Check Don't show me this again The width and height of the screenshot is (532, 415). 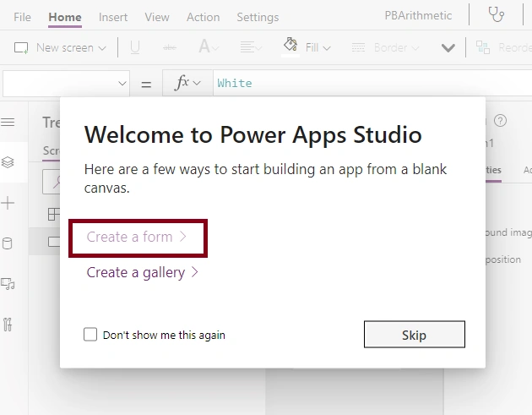tap(90, 335)
